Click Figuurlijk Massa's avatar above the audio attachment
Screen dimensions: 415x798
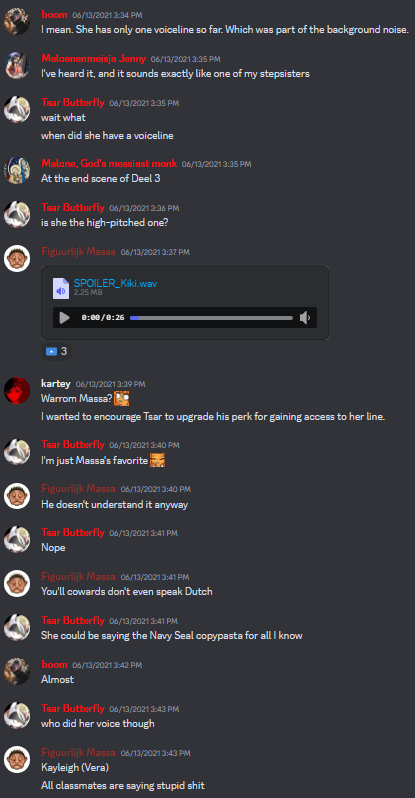[17, 259]
